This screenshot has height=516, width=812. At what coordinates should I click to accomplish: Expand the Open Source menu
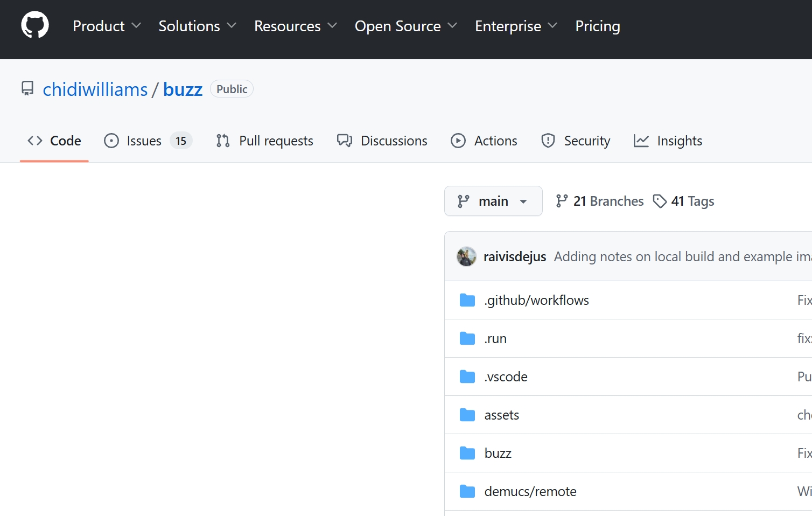point(405,26)
